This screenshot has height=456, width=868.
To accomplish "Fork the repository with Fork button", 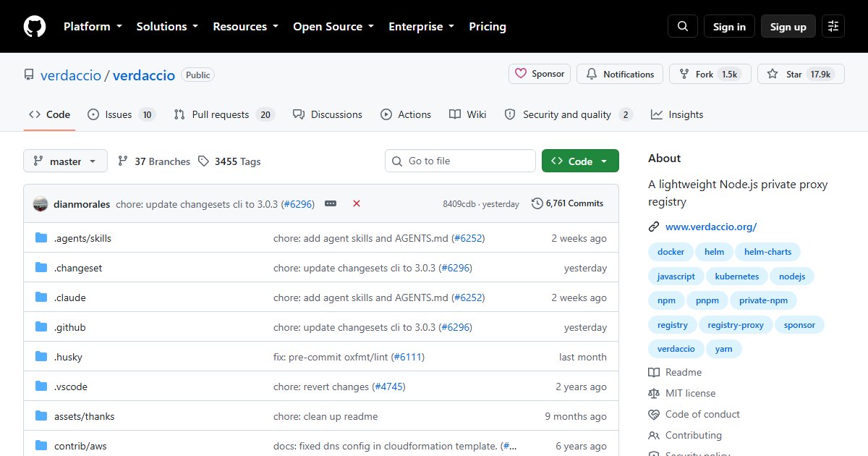I will point(710,74).
